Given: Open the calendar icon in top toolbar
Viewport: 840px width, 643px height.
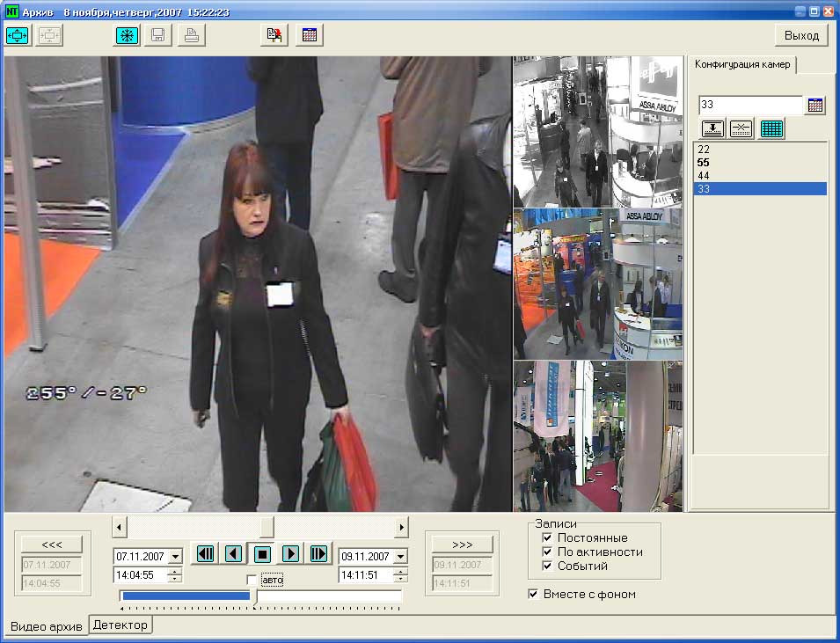Looking at the screenshot, I should coord(309,35).
